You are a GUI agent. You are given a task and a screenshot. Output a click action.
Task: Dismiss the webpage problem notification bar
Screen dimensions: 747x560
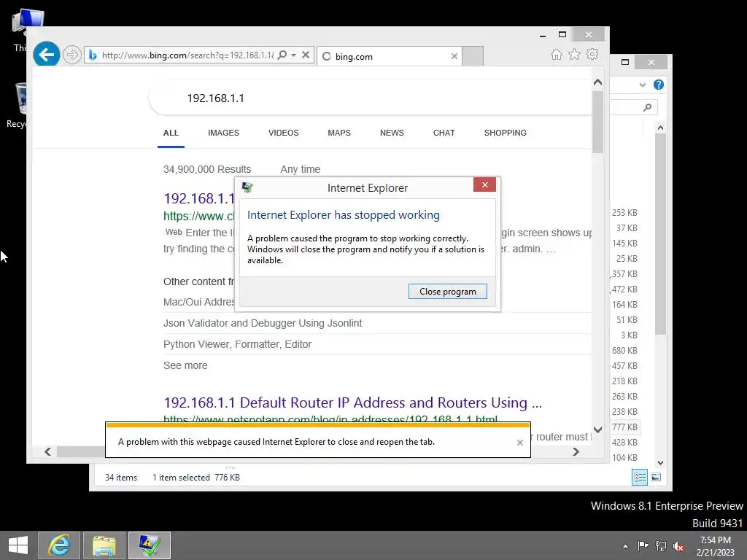519,443
